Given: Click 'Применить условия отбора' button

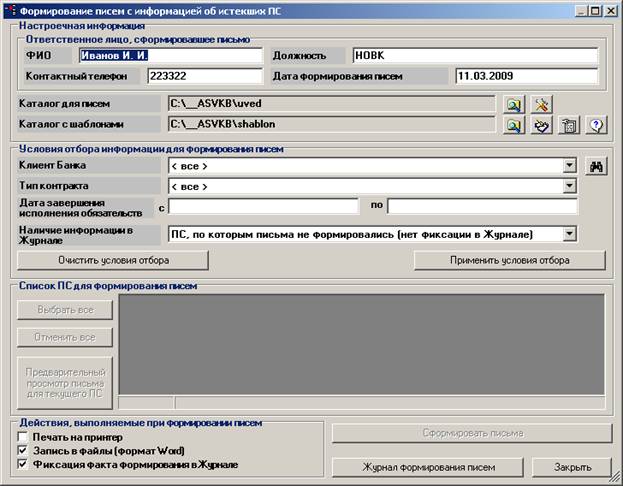Looking at the screenshot, I should click(509, 260).
